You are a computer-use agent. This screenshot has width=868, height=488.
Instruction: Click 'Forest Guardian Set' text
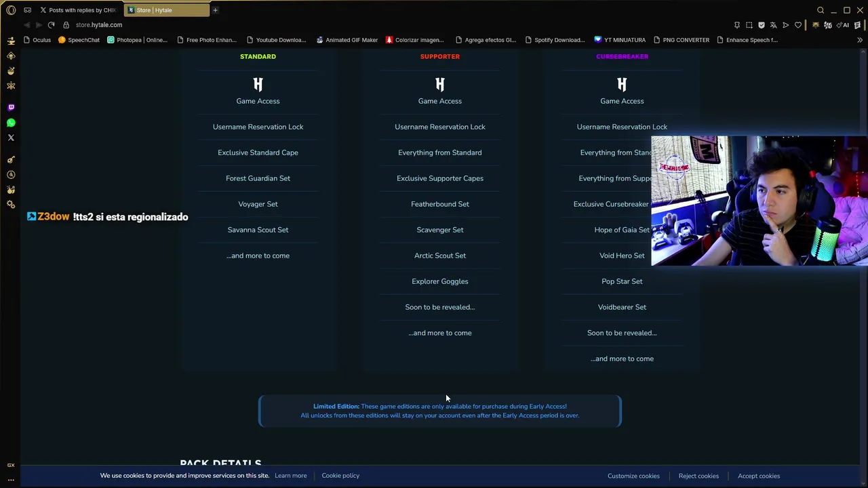[x=258, y=178]
